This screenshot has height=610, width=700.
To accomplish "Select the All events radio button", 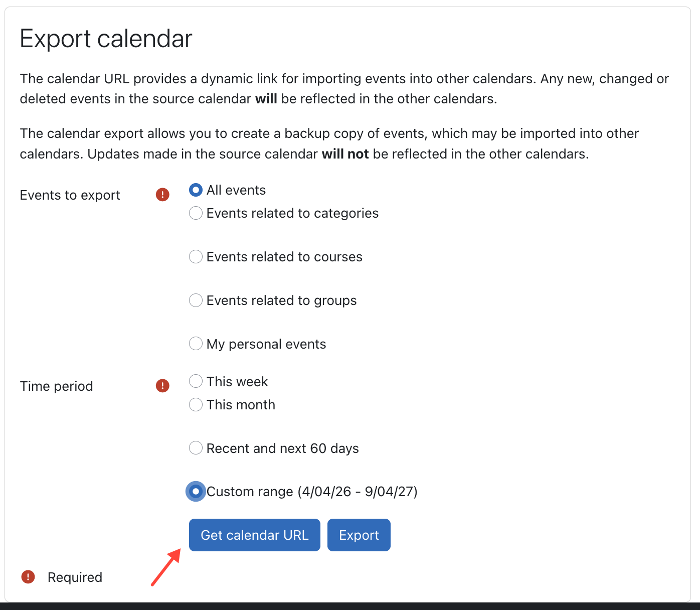I will pyautogui.click(x=196, y=190).
